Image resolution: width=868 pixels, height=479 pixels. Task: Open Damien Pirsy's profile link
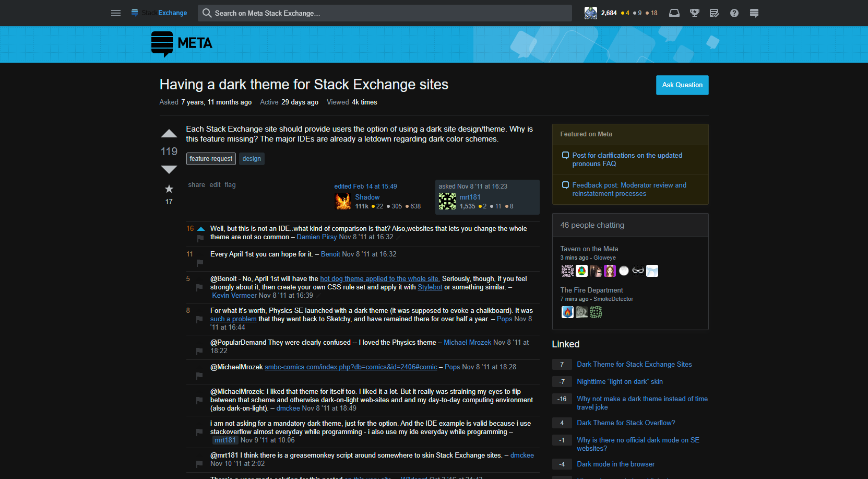click(x=317, y=237)
